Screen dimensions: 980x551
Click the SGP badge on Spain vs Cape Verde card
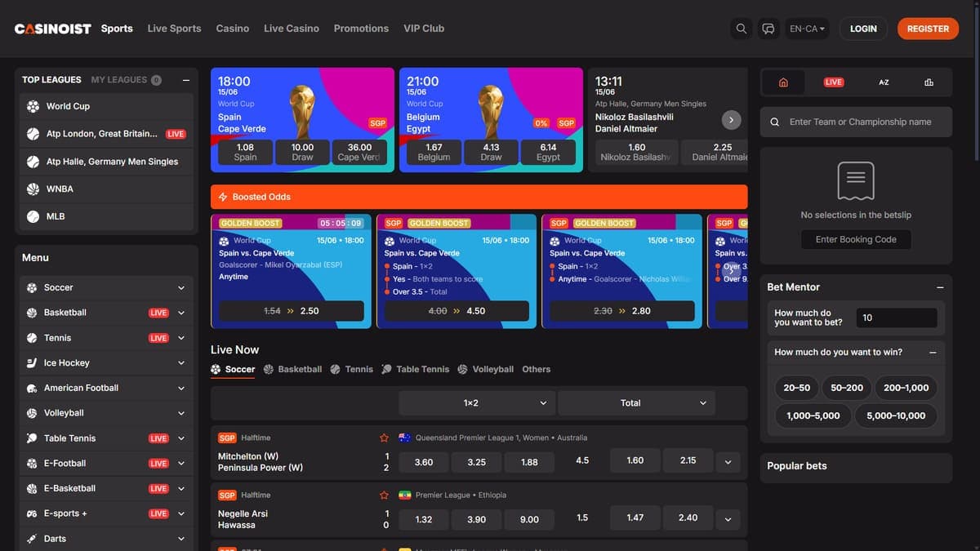coord(377,123)
